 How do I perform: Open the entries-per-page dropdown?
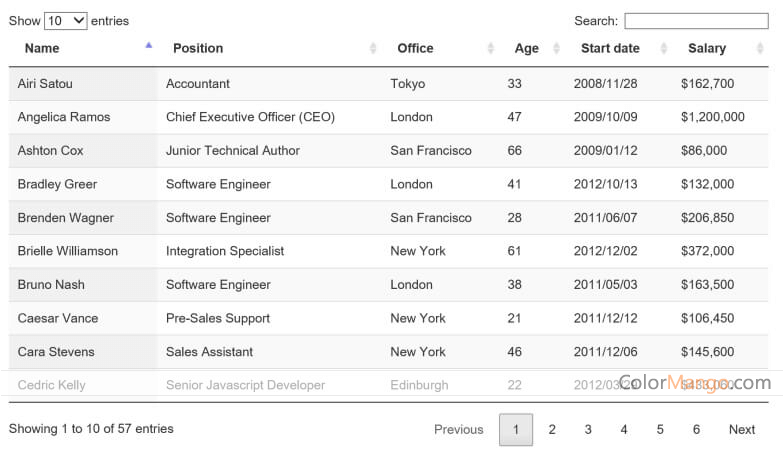(x=66, y=21)
